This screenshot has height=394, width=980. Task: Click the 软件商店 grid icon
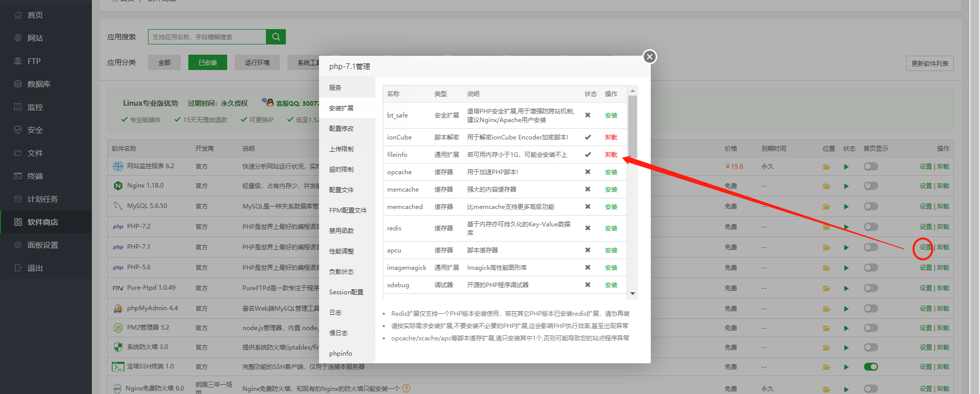[x=18, y=222]
